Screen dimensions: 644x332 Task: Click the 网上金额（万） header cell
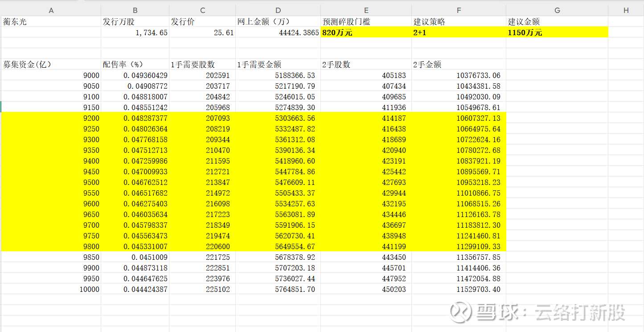(278, 21)
